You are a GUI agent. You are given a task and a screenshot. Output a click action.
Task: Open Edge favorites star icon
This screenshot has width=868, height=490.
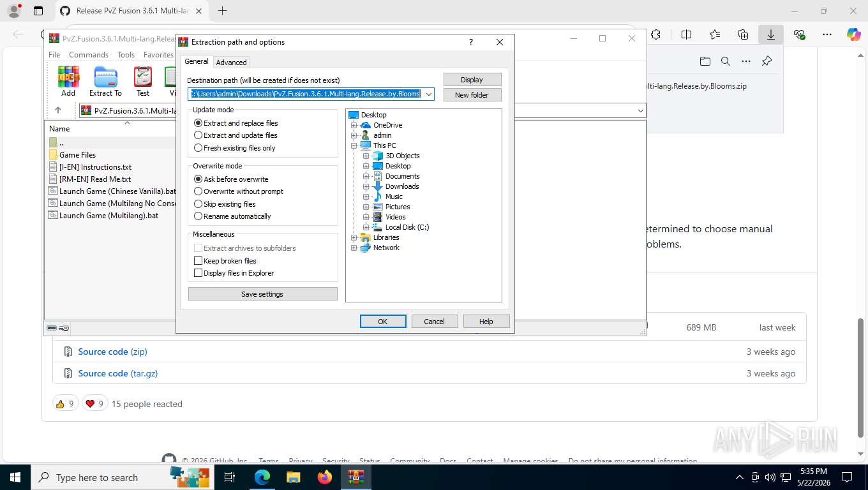coord(715,34)
